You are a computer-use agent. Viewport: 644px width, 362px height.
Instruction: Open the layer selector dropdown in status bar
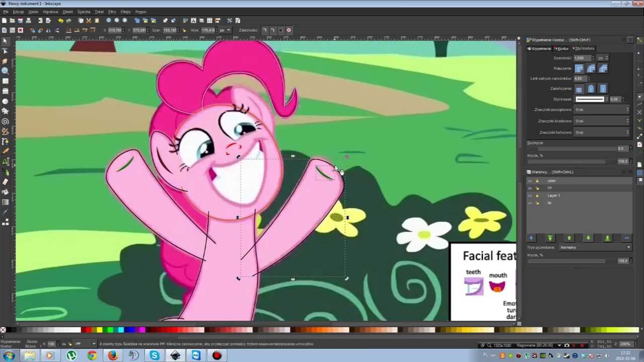click(84, 344)
